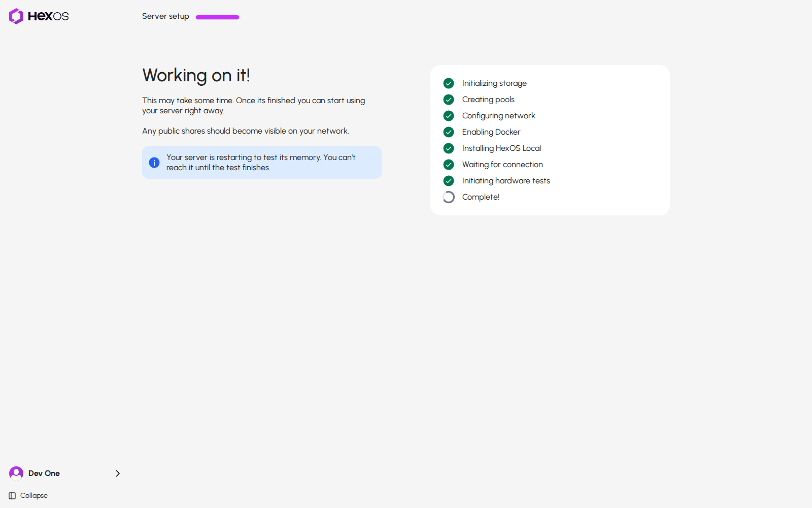
Task: Click the loading spinner beside Complete!
Action: click(449, 197)
